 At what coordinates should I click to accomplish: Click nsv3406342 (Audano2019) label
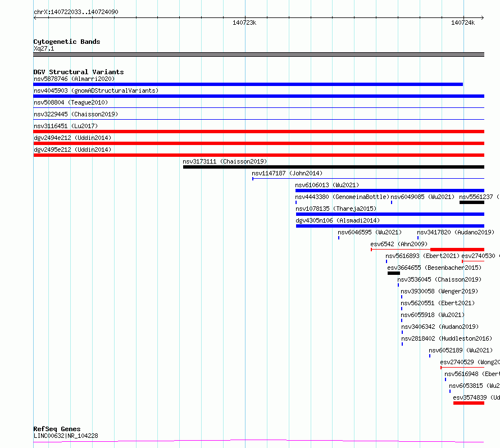[440, 327]
